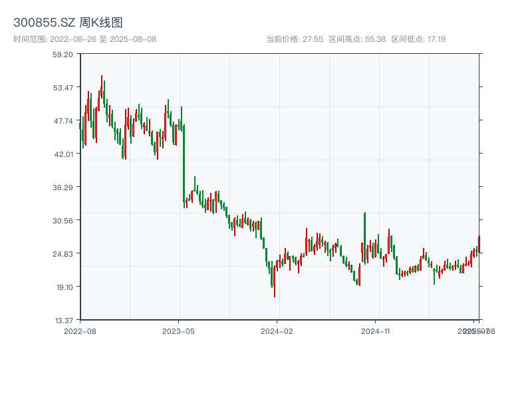Select the 2024-11 x-axis date label
The image size is (532, 399).
point(376,331)
